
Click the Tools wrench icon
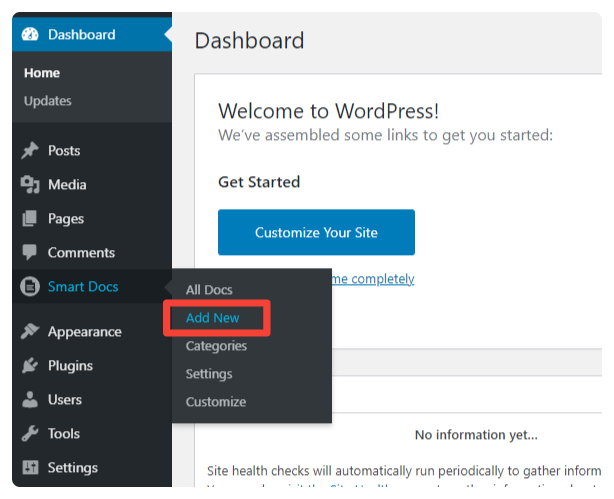(30, 434)
